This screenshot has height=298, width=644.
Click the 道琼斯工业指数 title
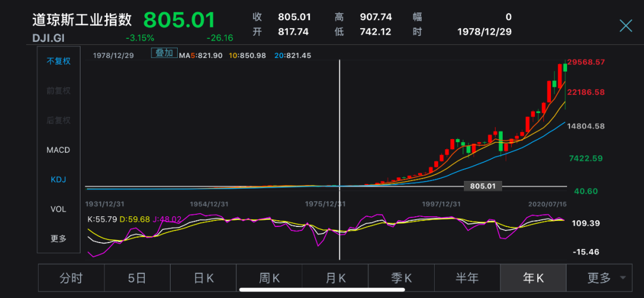82,19
